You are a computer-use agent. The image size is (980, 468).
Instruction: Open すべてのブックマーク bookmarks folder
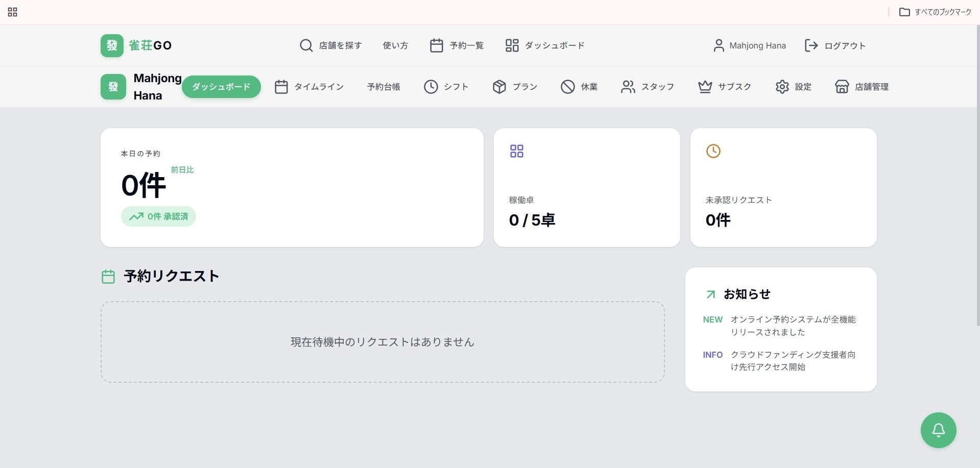(x=935, y=12)
